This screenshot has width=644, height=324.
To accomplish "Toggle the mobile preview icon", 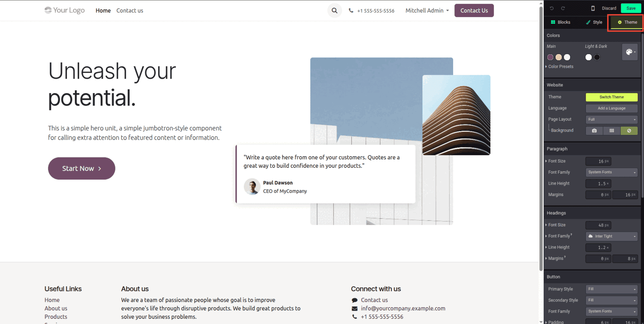I will pyautogui.click(x=593, y=8).
